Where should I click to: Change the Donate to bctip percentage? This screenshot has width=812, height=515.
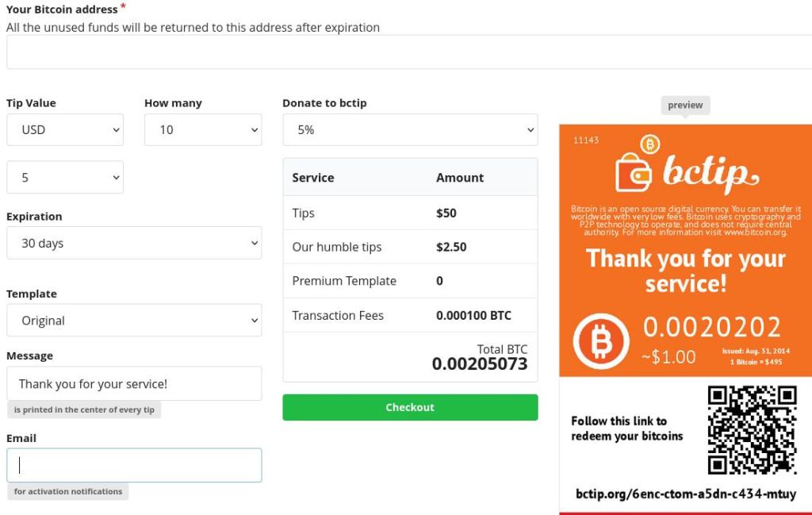(x=410, y=129)
